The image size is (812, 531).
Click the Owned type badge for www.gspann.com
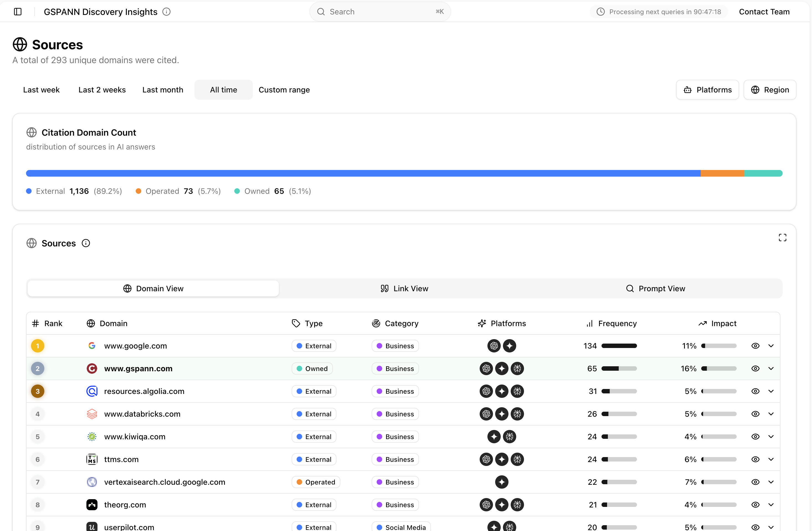pyautogui.click(x=312, y=368)
